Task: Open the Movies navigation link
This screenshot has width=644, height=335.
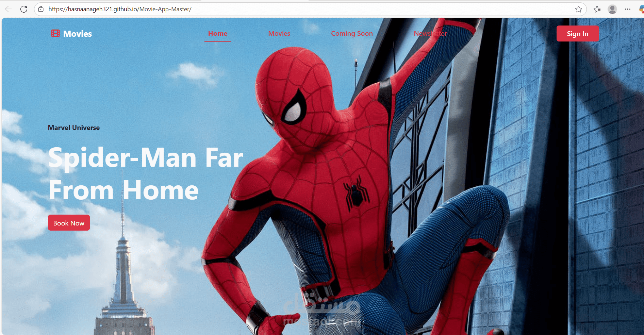Action: [279, 33]
